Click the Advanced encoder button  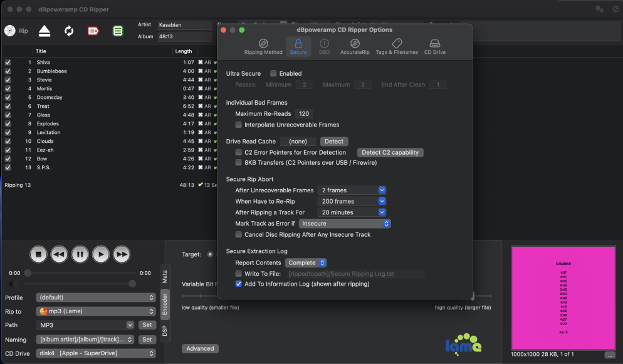200,348
